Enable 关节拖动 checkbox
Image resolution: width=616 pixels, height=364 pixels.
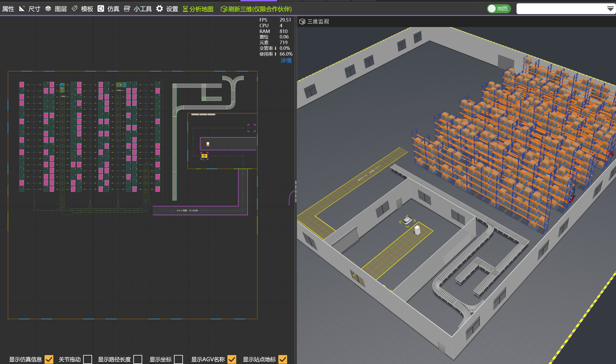point(88,359)
